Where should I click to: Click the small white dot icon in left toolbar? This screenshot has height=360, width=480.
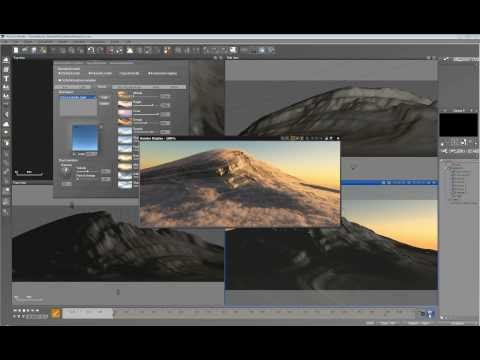point(6,132)
